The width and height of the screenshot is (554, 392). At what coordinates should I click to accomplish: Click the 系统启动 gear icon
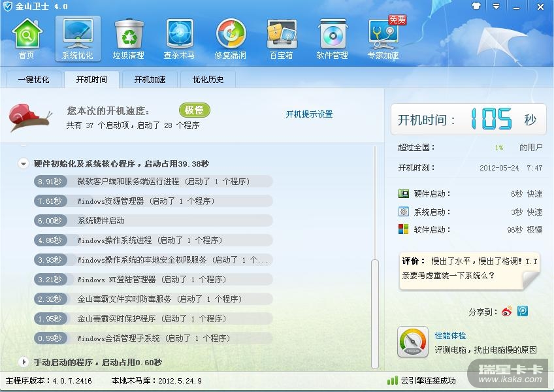tap(404, 212)
